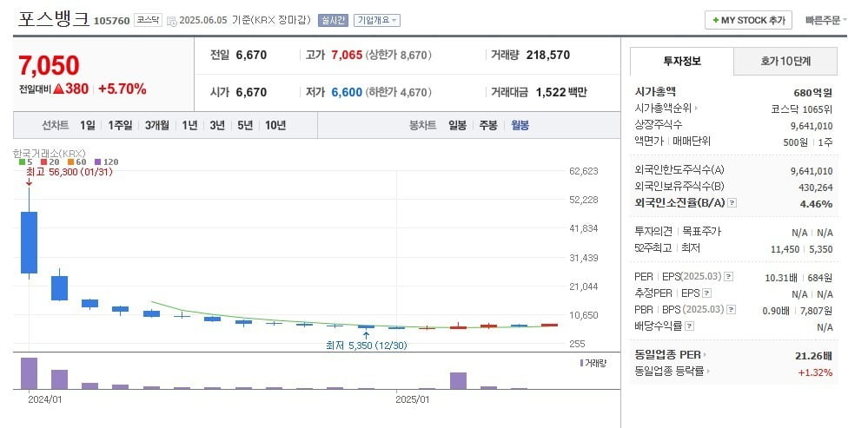Click the tall 2025 volume spike bar
The image size is (868, 428).
point(459,381)
